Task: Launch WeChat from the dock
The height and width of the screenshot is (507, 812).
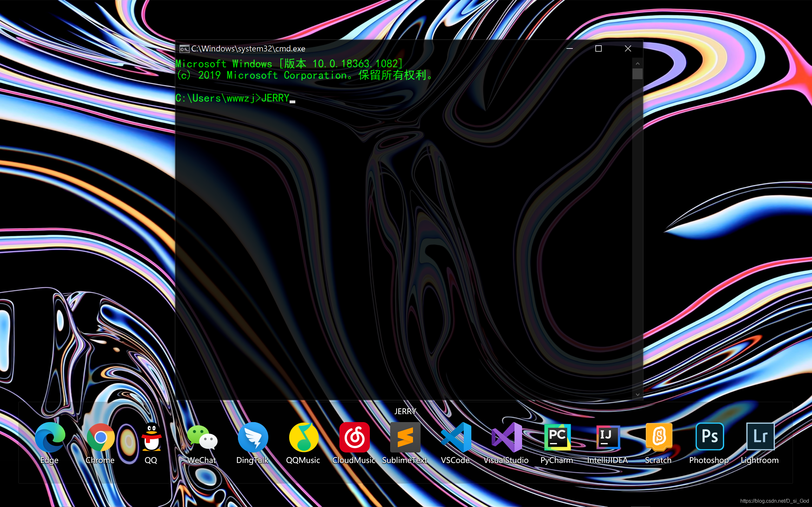Action: tap(202, 437)
